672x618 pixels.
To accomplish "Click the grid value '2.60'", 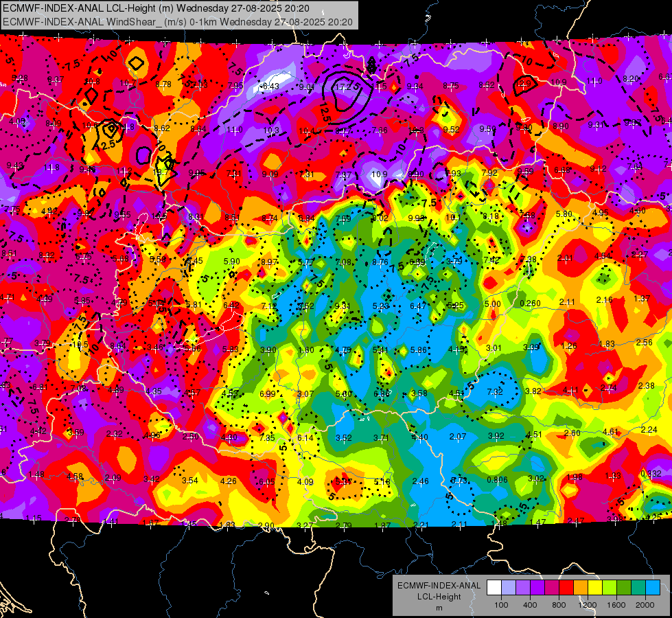I will click(572, 433).
